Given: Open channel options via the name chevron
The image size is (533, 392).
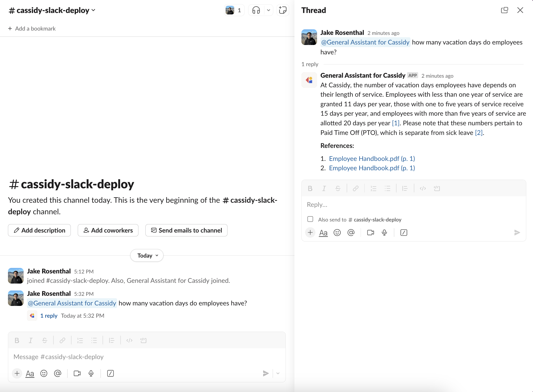Looking at the screenshot, I should [x=94, y=10].
